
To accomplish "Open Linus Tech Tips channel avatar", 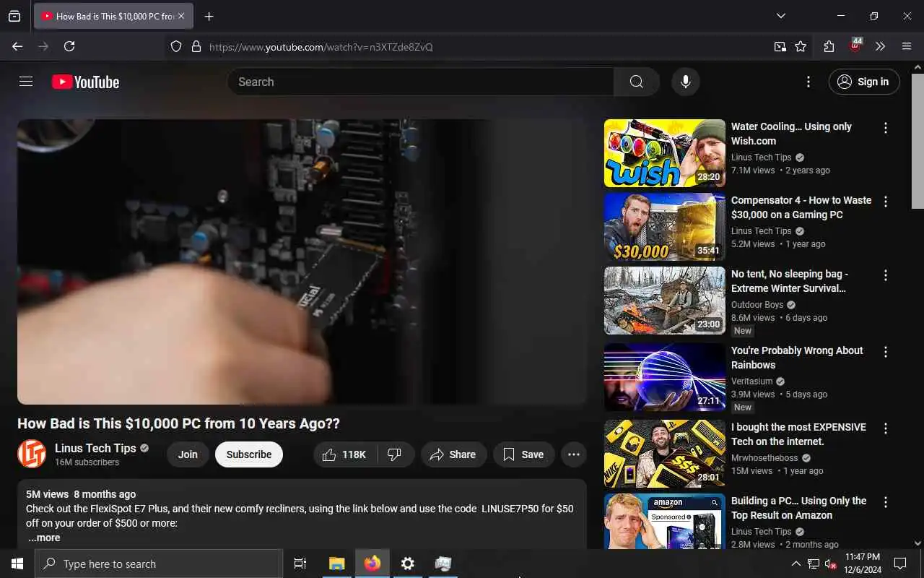I will (32, 454).
